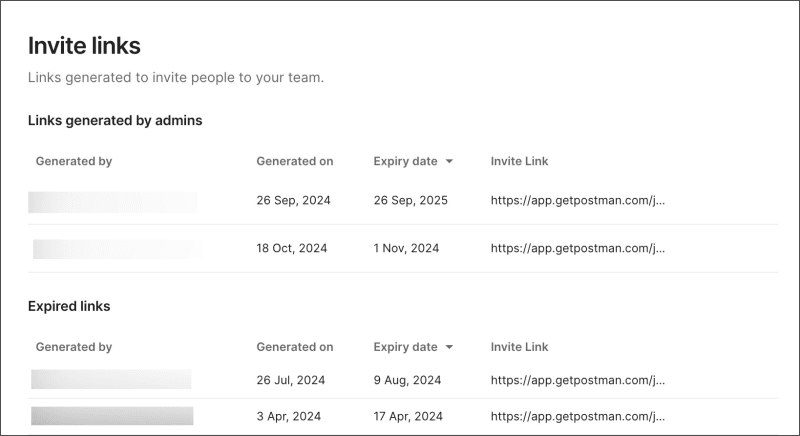Sort admins table by 'Expiry date' header text

coord(405,161)
